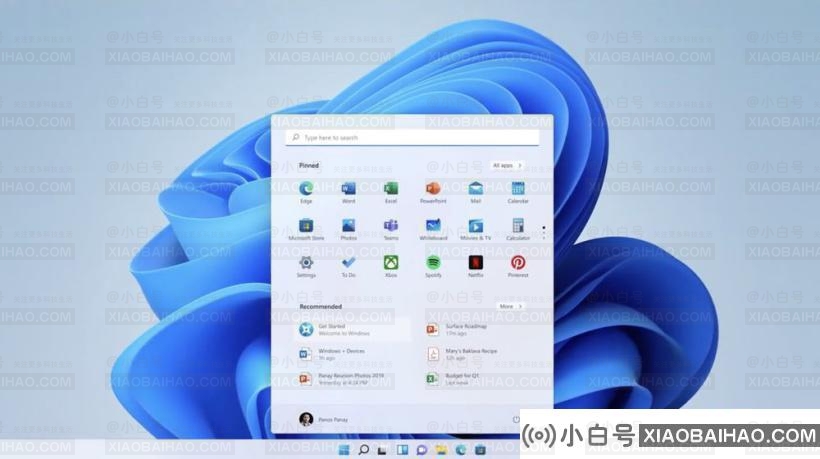Open the Edge browser pinned app
Screen dimensions: 820x459
click(x=306, y=192)
